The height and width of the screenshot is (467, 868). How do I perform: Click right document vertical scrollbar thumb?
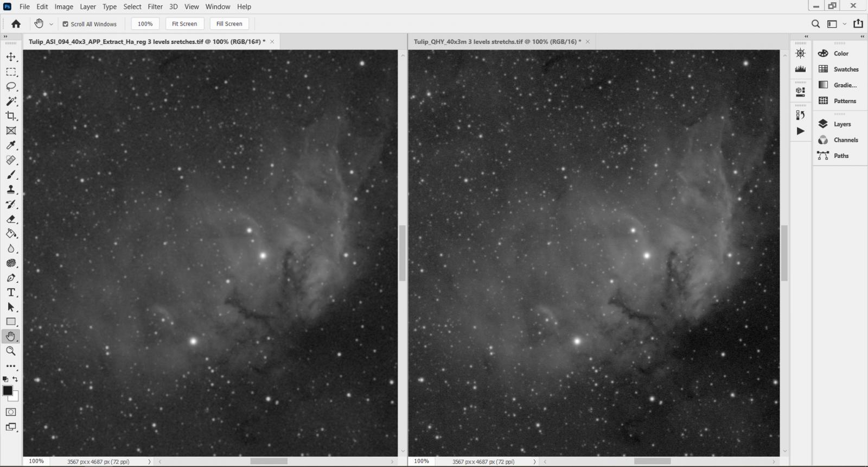point(784,253)
